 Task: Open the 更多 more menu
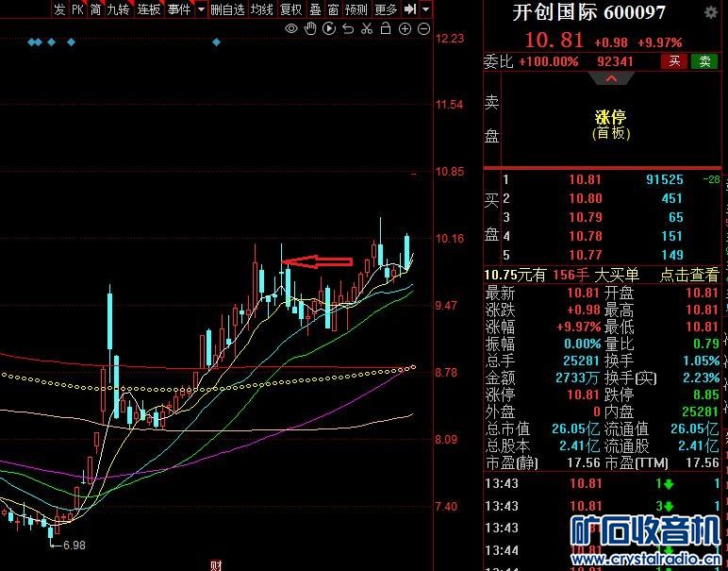pyautogui.click(x=386, y=8)
